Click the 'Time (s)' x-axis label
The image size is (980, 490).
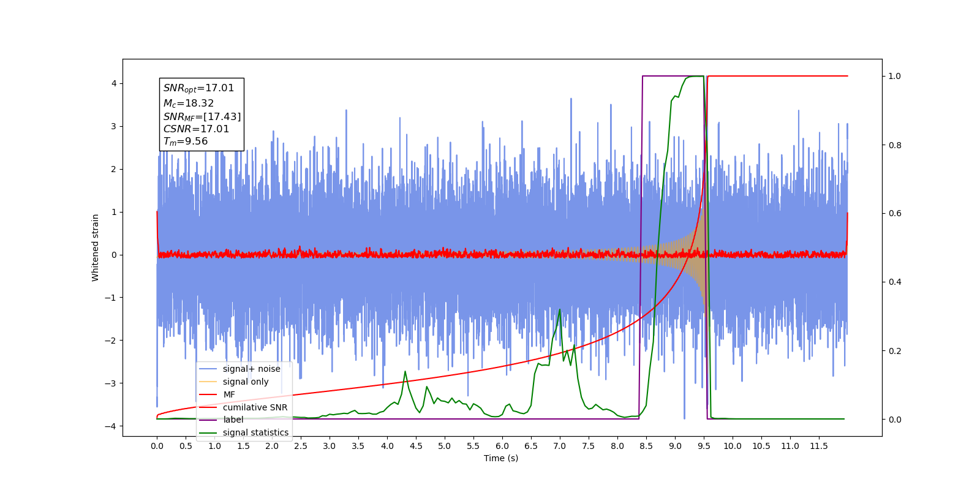tap(501, 458)
